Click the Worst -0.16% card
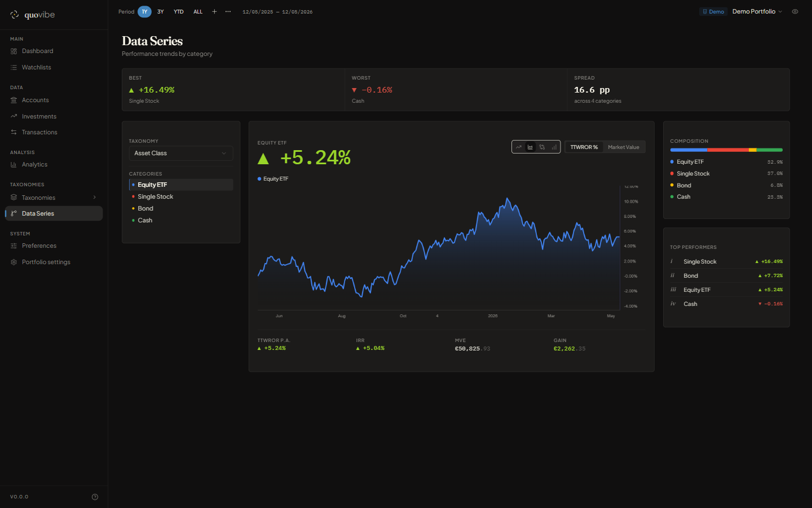 (x=456, y=90)
